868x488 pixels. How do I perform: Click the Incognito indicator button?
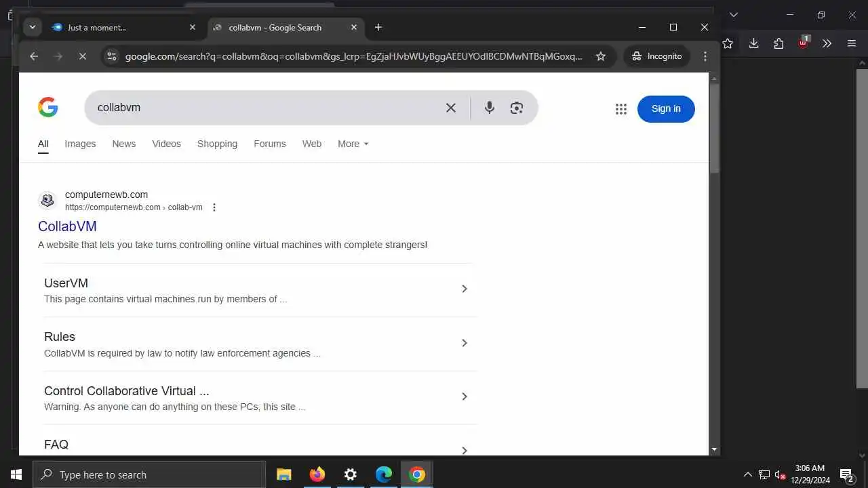point(656,56)
